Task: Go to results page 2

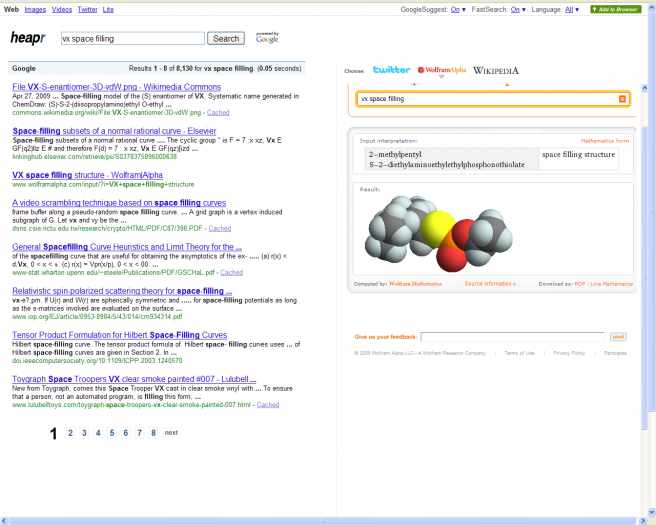Action: pyautogui.click(x=70, y=433)
